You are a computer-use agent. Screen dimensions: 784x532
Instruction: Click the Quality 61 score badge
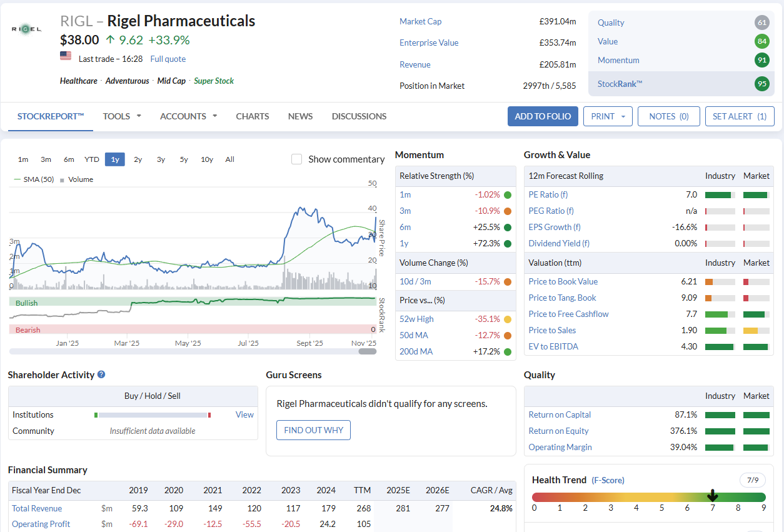(761, 23)
